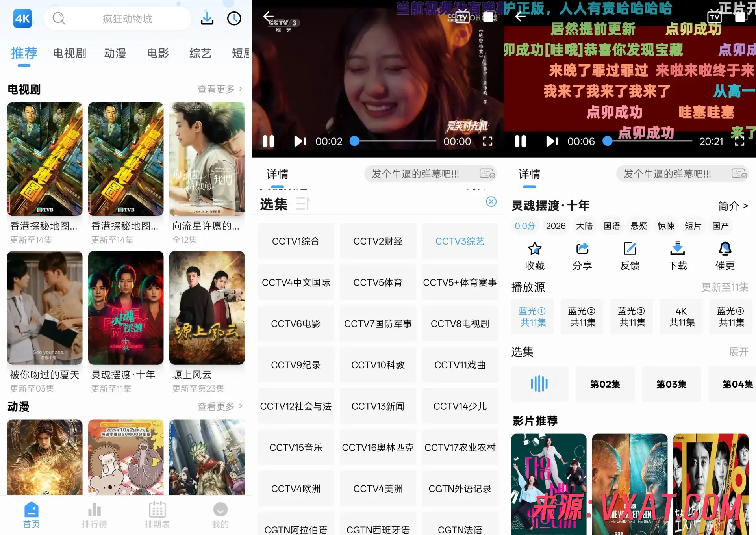Select CCTV3综艺 channel

tap(460, 241)
